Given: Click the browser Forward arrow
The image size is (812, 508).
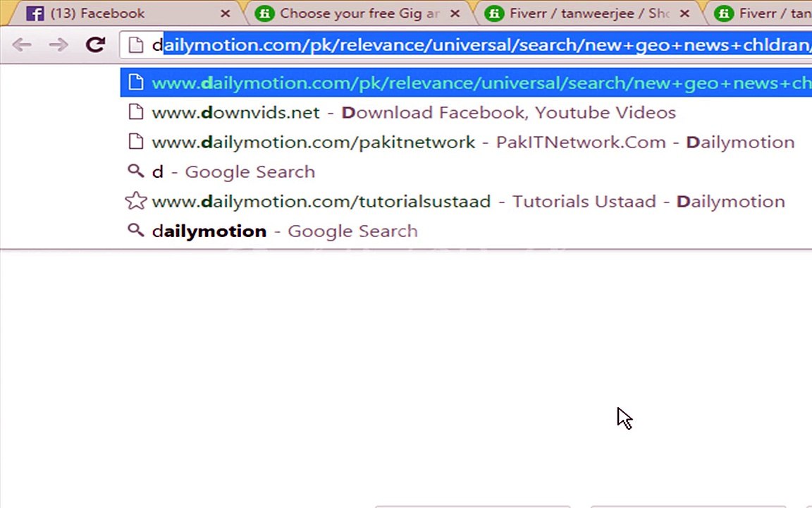Looking at the screenshot, I should [x=59, y=45].
